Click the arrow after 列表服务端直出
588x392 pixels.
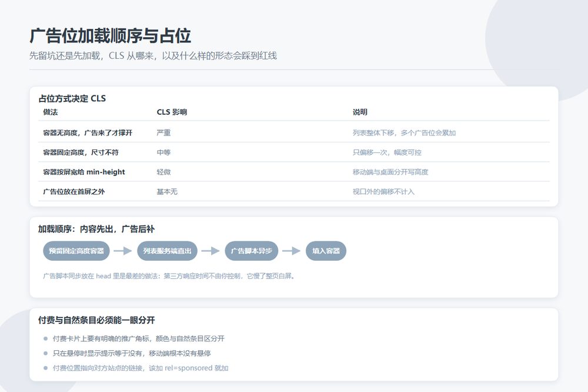click(x=211, y=251)
